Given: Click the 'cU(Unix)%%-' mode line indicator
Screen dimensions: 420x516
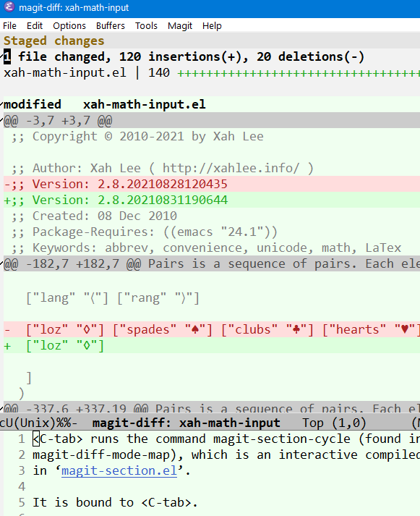Looking at the screenshot, I should tap(39, 423).
